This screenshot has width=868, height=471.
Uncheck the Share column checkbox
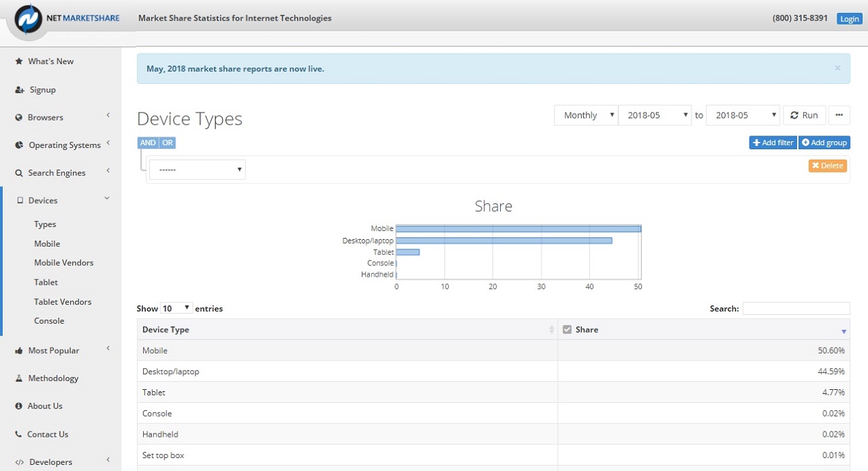coord(567,330)
